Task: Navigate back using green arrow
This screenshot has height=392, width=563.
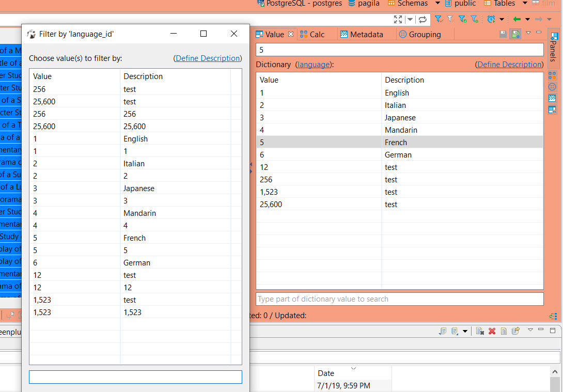Action: click(x=516, y=19)
